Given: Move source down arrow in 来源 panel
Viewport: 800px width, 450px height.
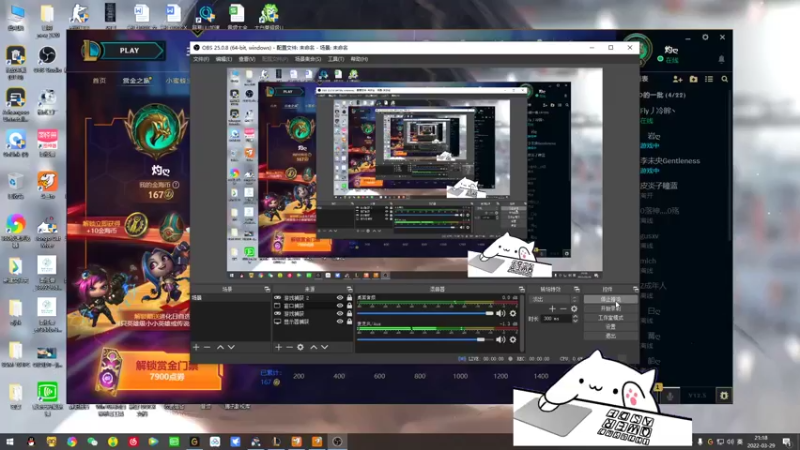Looking at the screenshot, I should (x=324, y=347).
